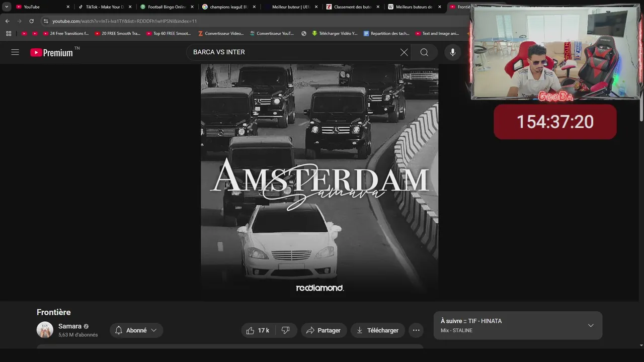Screen dimensions: 644x362
Task: Click the Télécharger download button
Action: click(378, 330)
